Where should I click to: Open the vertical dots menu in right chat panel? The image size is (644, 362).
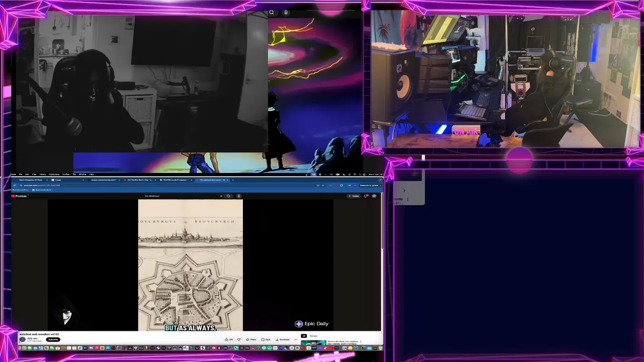click(408, 200)
